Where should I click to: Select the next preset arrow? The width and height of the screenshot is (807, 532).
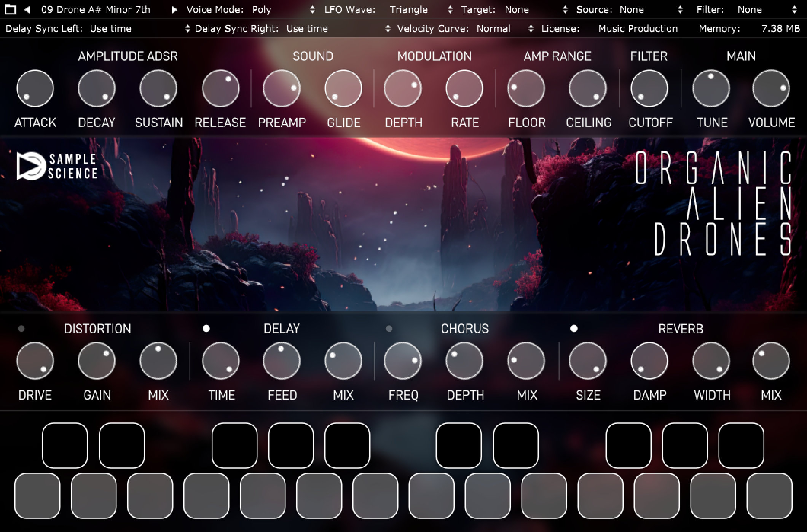(x=174, y=10)
